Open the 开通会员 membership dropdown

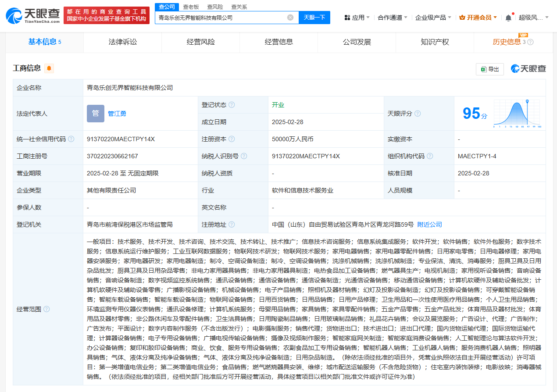478,18
